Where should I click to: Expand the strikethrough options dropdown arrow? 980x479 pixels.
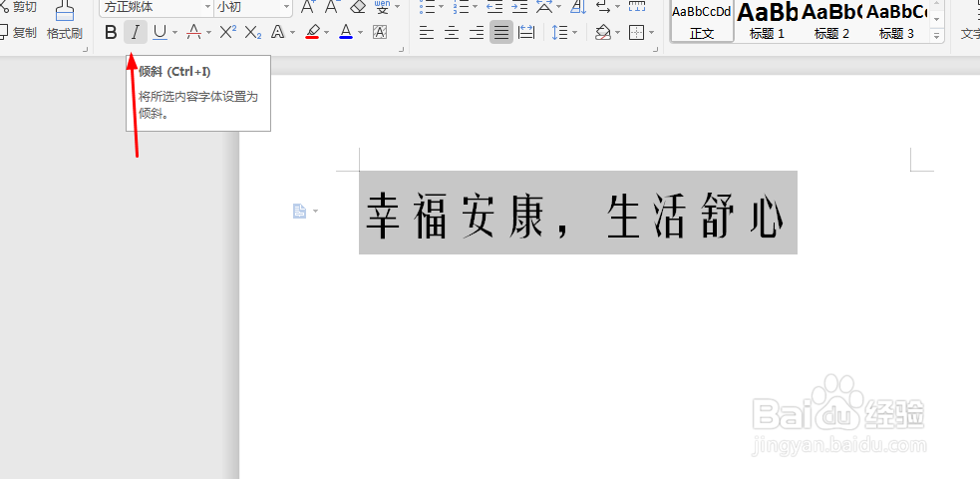tap(208, 33)
